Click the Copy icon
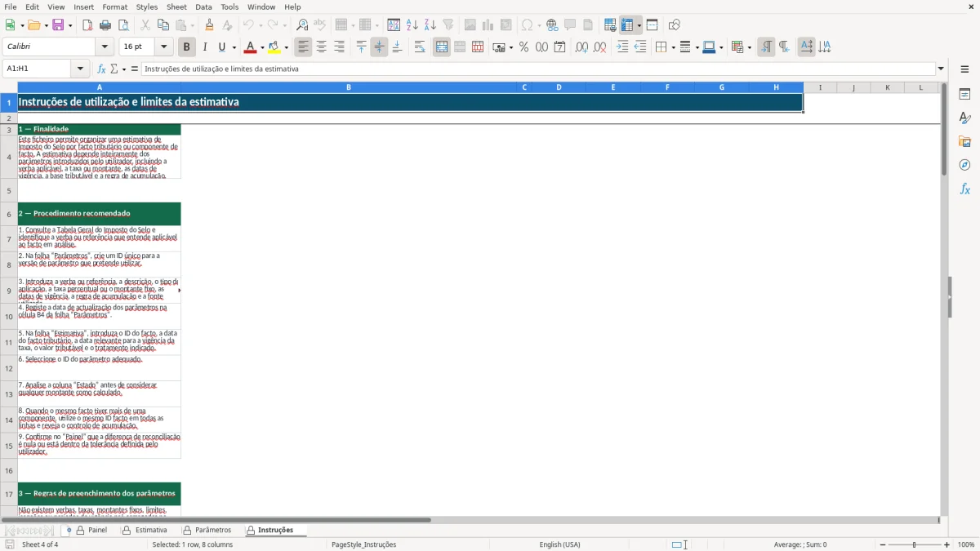 point(163,25)
